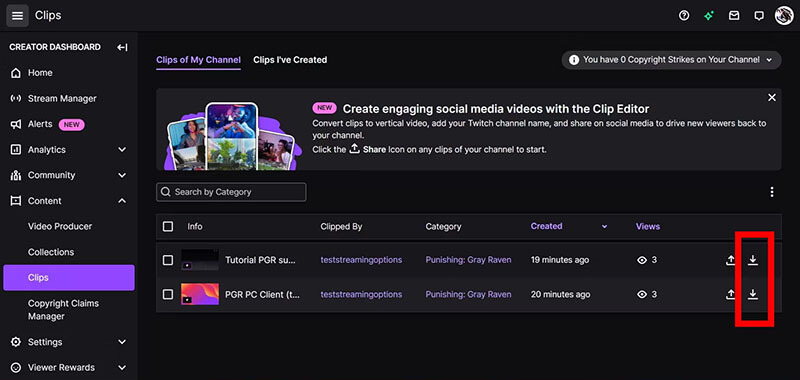This screenshot has width=800, height=380.
Task: Select the PGR PC Client clip checkbox
Action: 168,294
